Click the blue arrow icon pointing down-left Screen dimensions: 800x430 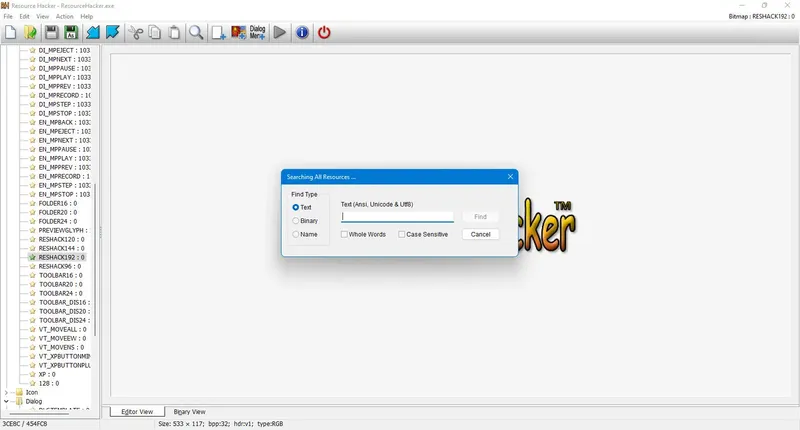pos(92,33)
